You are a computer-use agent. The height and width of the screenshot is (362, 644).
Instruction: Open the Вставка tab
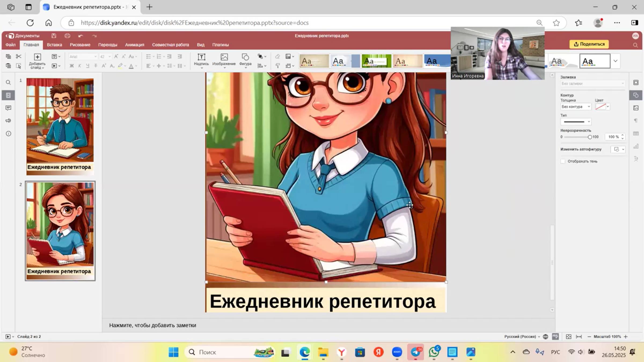pyautogui.click(x=54, y=45)
